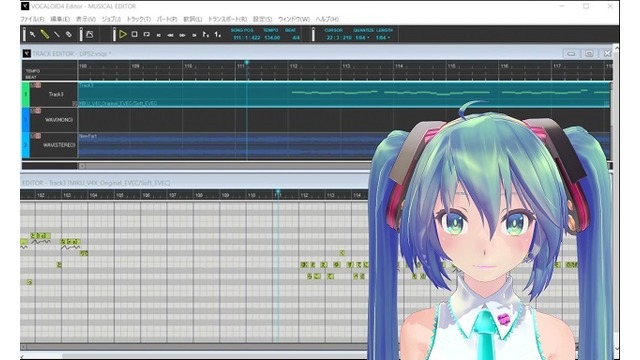Click the TEMPO value 134.00
The height and width of the screenshot is (360, 640).
(272, 38)
